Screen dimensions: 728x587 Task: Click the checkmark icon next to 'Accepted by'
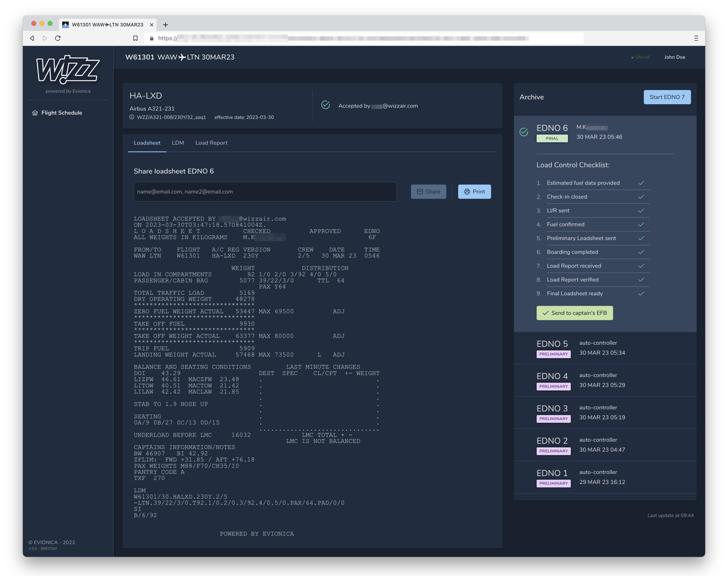coord(325,105)
